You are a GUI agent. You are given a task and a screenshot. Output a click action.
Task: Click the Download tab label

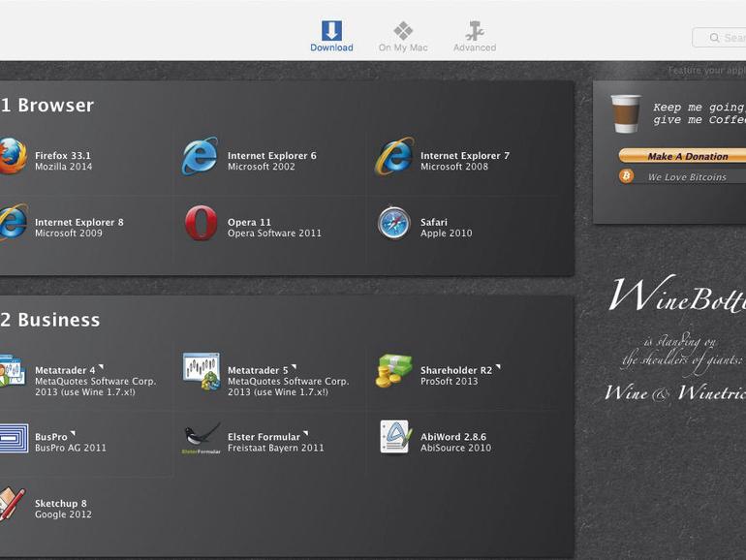[331, 47]
